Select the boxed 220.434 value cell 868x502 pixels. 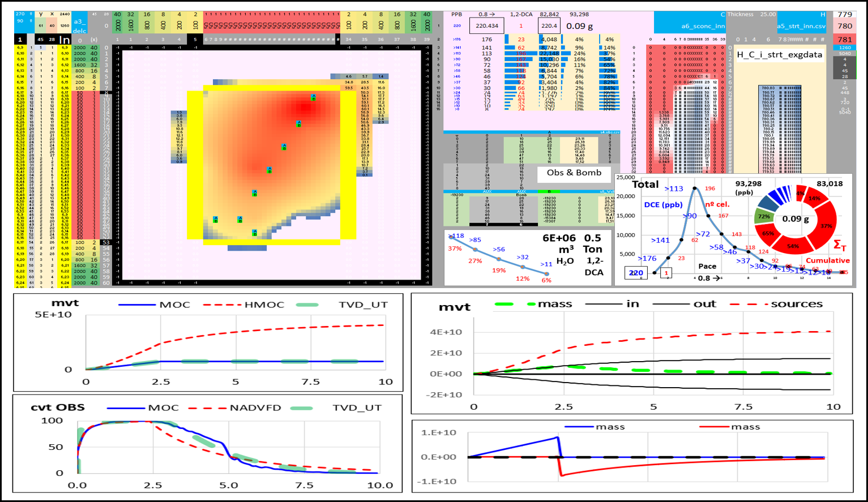(487, 25)
